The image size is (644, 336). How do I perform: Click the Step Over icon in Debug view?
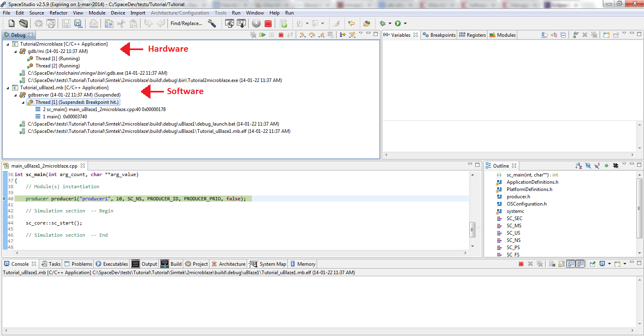[312, 35]
